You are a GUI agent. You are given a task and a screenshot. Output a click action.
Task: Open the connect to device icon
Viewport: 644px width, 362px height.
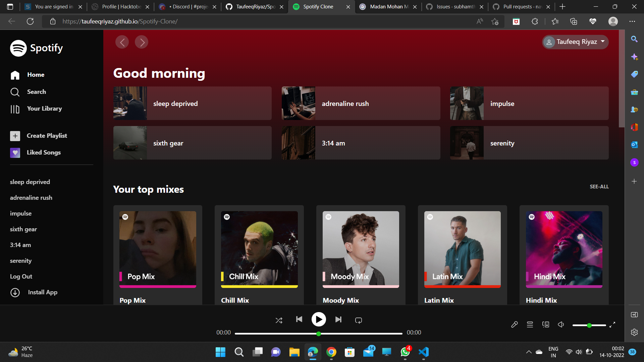(546, 324)
